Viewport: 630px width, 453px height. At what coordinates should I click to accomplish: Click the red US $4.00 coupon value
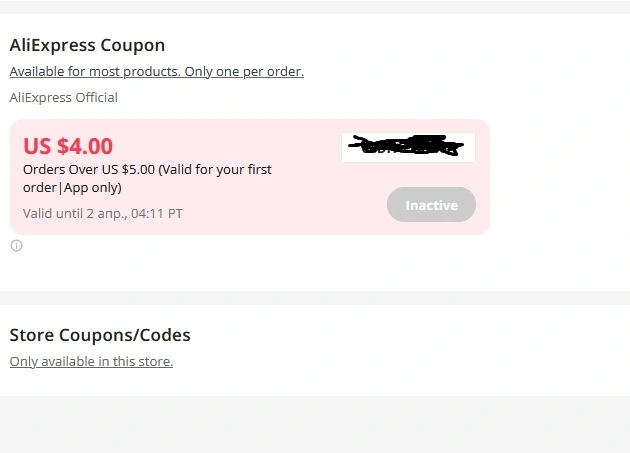click(68, 146)
